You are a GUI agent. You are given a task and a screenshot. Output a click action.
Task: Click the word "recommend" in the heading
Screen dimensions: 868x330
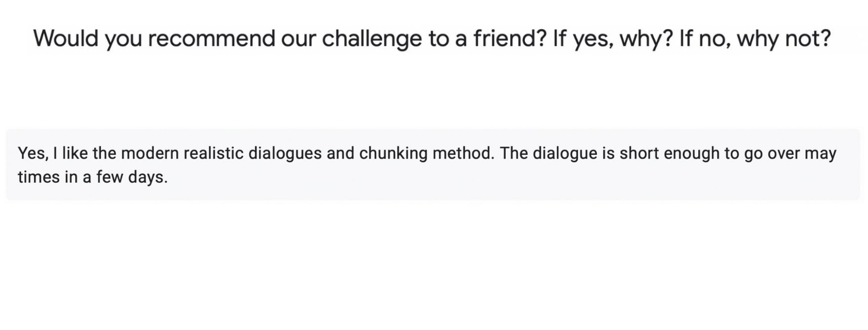click(211, 39)
